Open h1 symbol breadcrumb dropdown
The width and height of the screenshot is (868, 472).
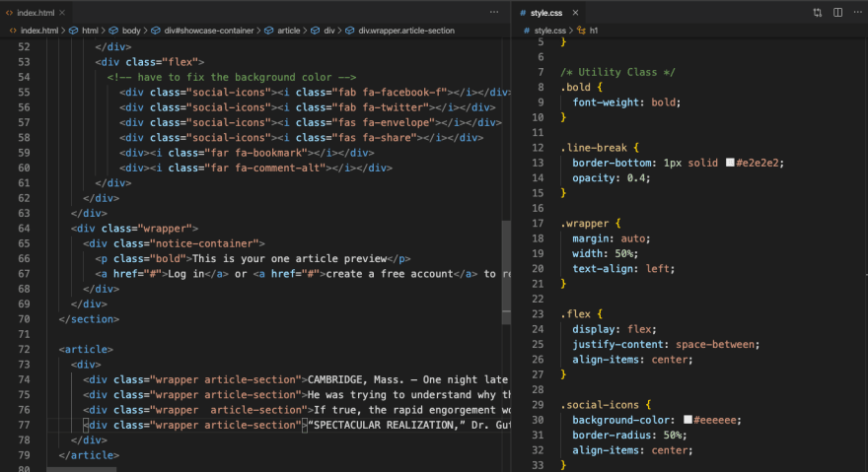coord(594,31)
